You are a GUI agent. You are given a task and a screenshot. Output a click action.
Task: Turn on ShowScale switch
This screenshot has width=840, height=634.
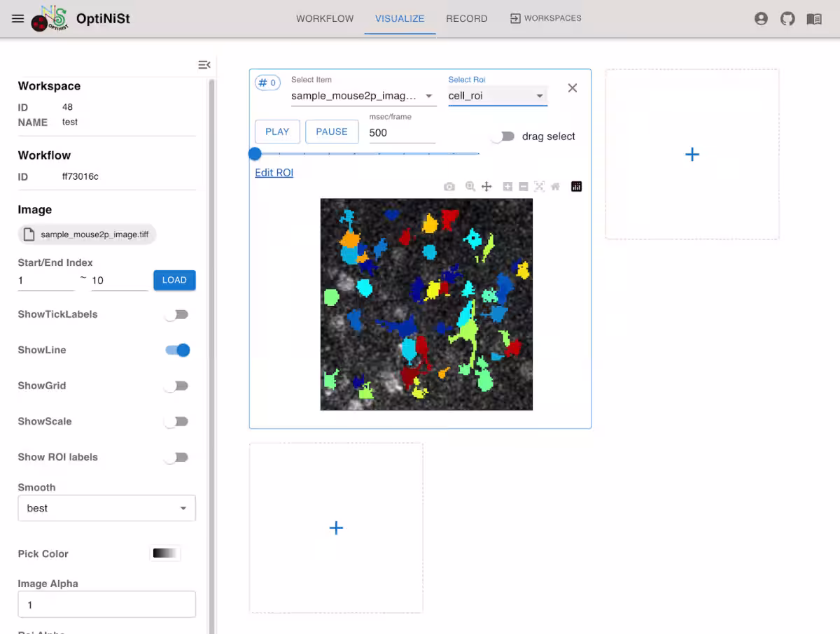pos(176,422)
